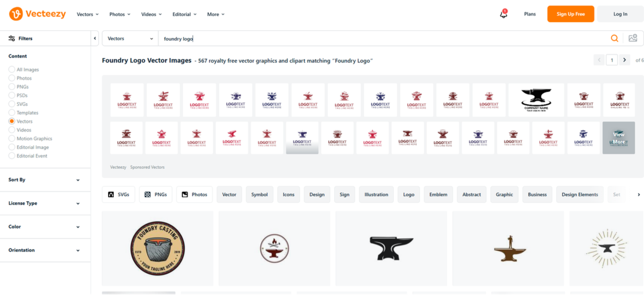Viewport: 644px width, 295px height.
Task: Click the Sign Up Free button
Action: point(570,14)
